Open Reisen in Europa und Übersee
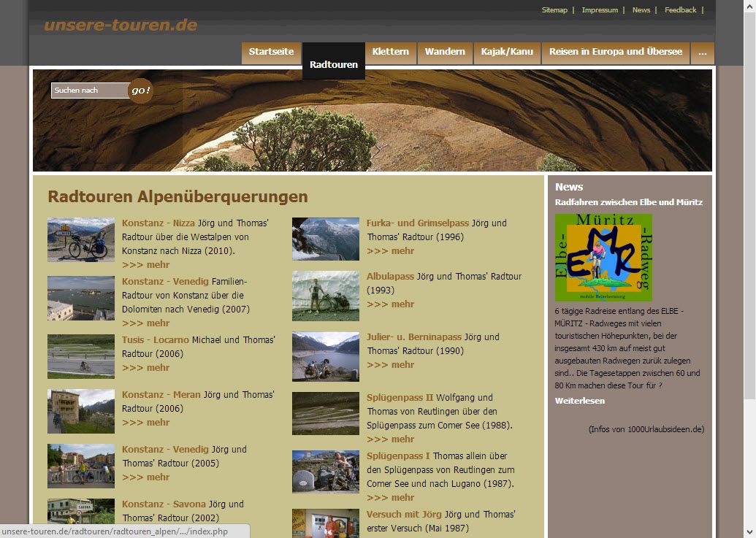Viewport: 756px width, 538px height. 615,53
